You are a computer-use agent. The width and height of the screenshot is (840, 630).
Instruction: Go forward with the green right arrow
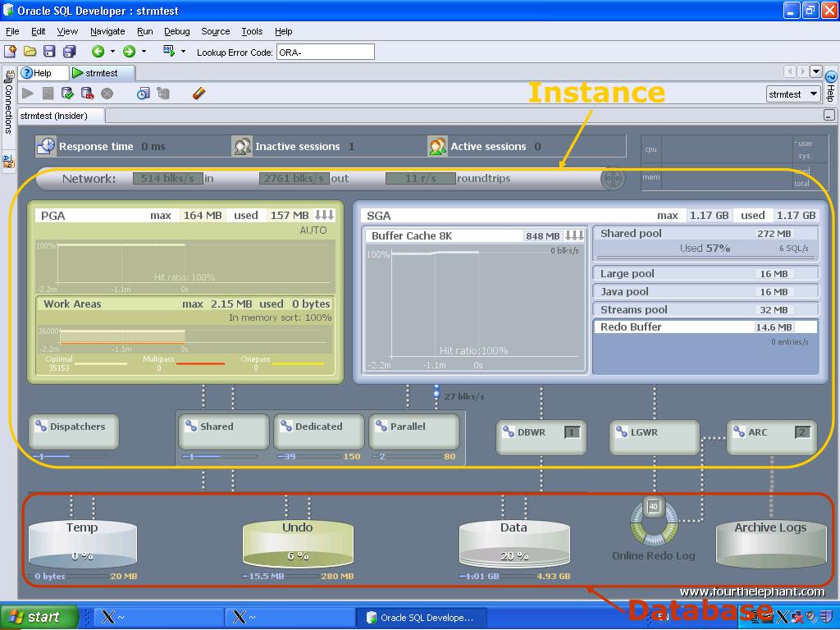pos(129,52)
